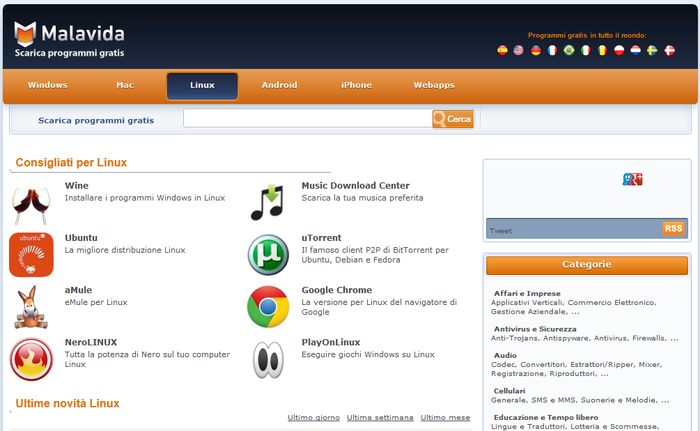
Task: Choose the Swedish flag icon
Action: tap(652, 50)
